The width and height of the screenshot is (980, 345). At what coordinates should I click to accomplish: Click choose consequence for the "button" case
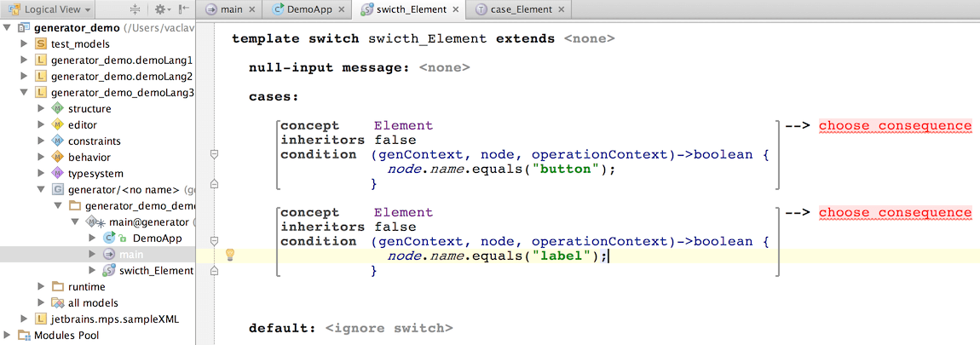pyautogui.click(x=895, y=126)
